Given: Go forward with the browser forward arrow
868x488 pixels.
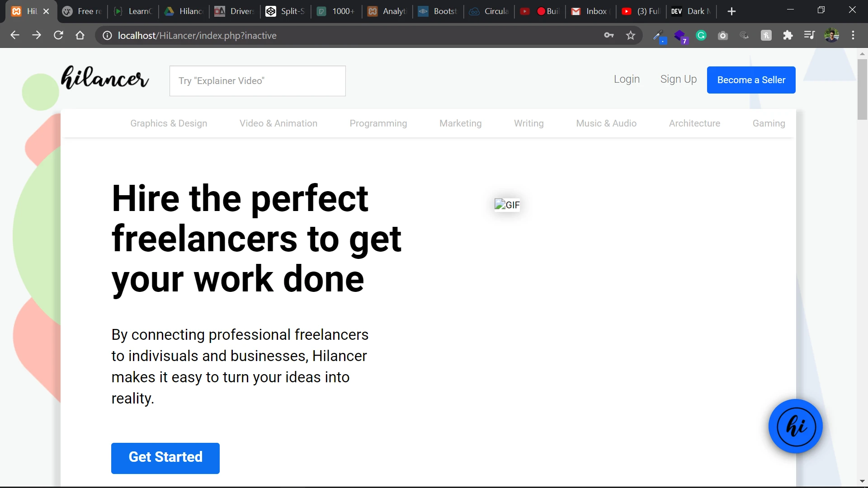Looking at the screenshot, I should click(x=37, y=35).
